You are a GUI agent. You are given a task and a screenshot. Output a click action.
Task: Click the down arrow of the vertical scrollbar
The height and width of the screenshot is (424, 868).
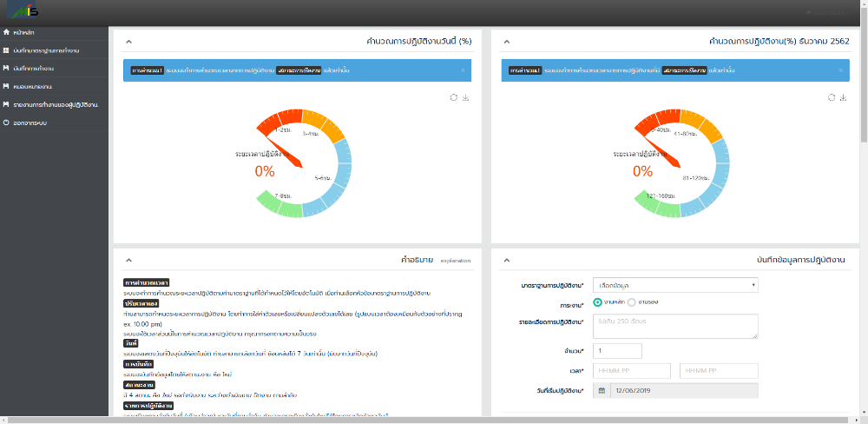click(x=864, y=412)
